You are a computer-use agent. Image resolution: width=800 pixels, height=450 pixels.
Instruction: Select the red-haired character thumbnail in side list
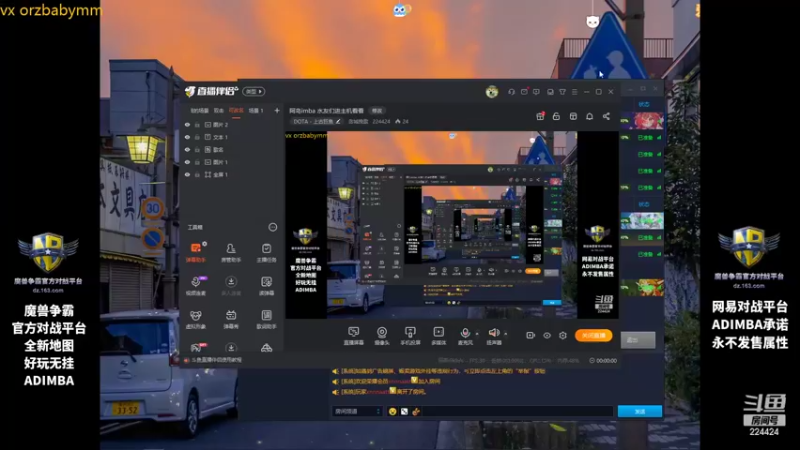click(646, 121)
